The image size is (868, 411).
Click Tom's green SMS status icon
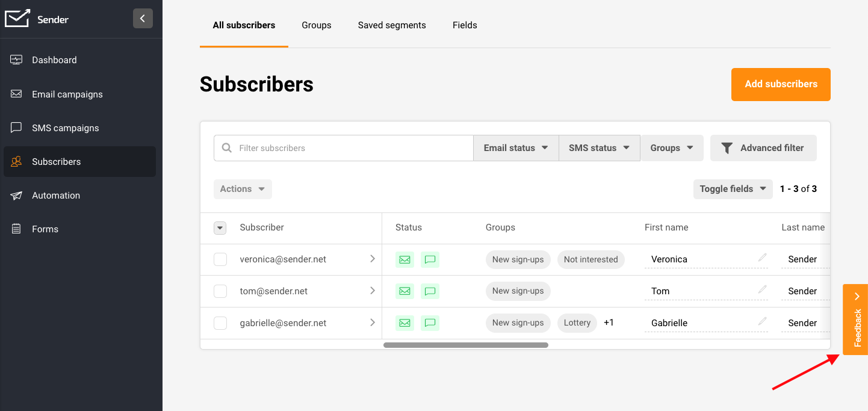430,291
